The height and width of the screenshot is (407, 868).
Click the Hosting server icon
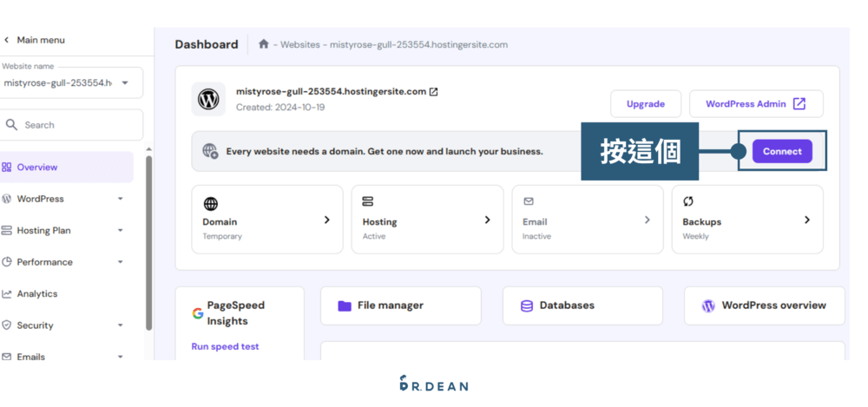[368, 201]
